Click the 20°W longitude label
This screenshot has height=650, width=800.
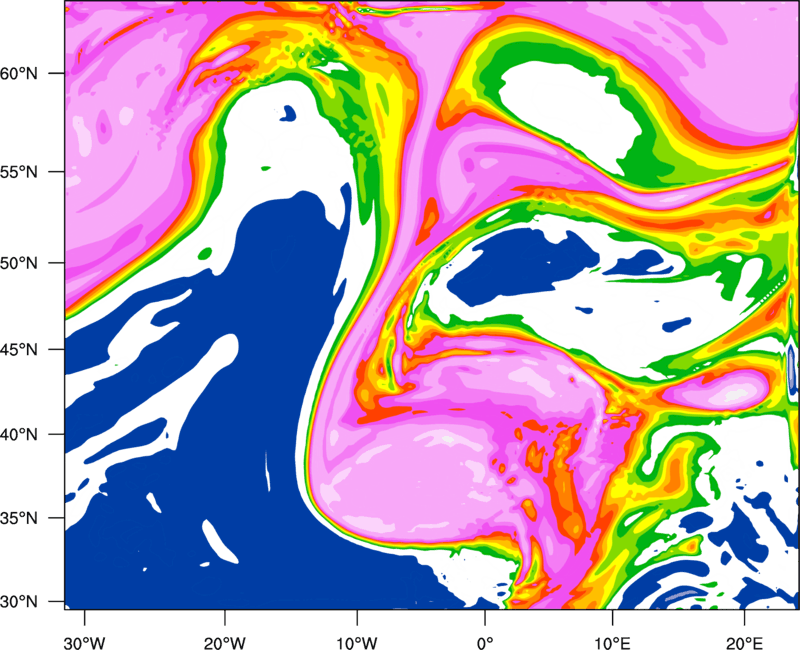coord(224,643)
